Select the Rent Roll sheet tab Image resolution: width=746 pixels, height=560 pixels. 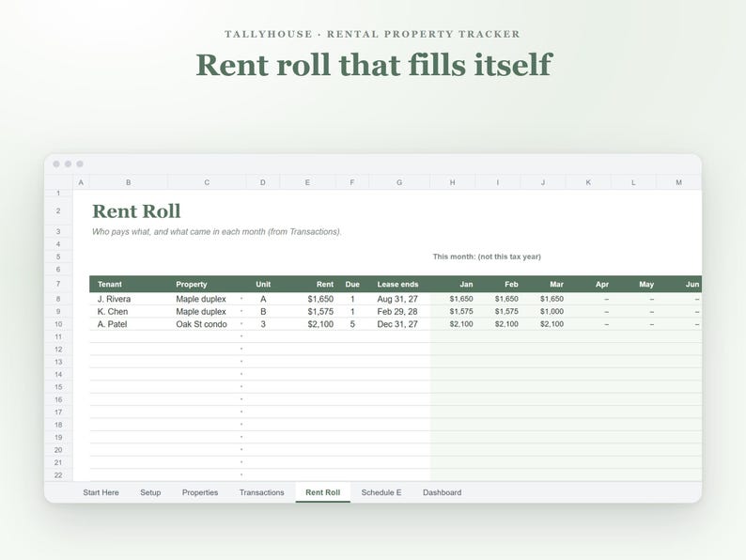click(x=322, y=492)
